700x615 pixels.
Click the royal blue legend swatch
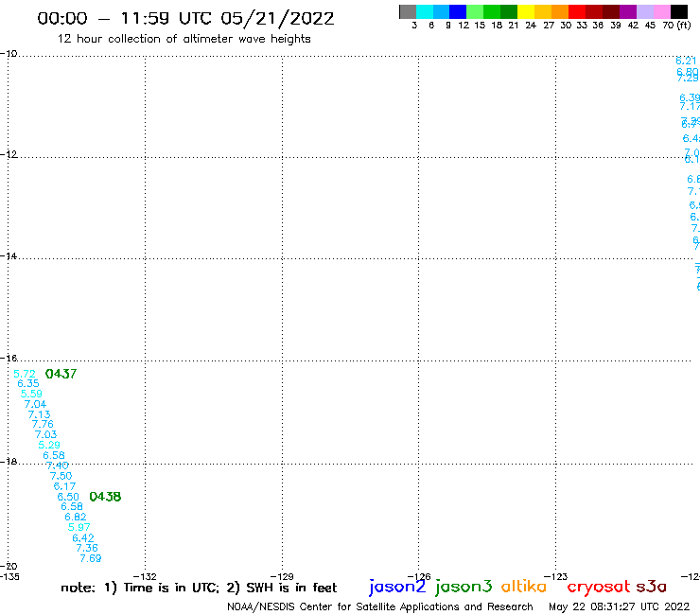[458, 11]
